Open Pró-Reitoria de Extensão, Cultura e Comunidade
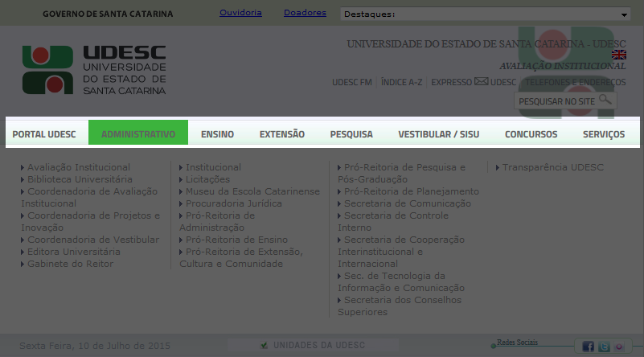The image size is (644, 357). click(241, 257)
